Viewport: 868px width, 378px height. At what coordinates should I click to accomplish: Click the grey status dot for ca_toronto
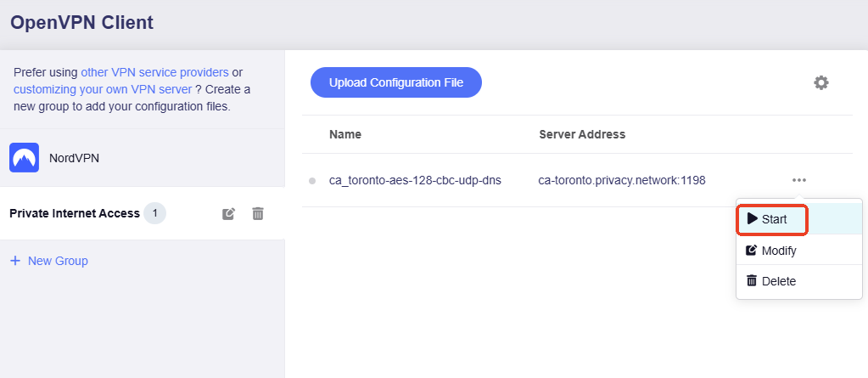click(x=312, y=181)
